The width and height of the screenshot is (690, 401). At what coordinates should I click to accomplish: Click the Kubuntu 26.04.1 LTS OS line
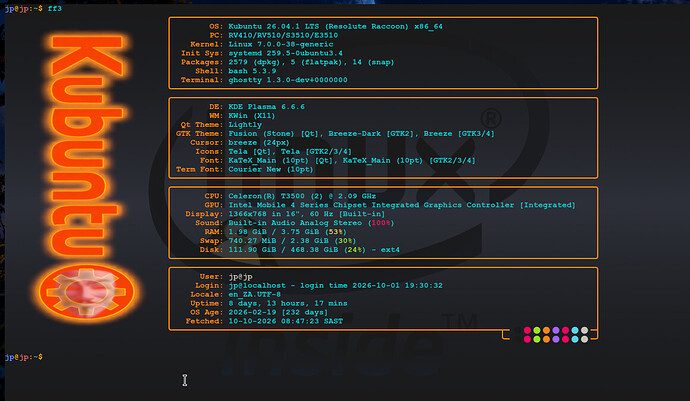pos(335,26)
